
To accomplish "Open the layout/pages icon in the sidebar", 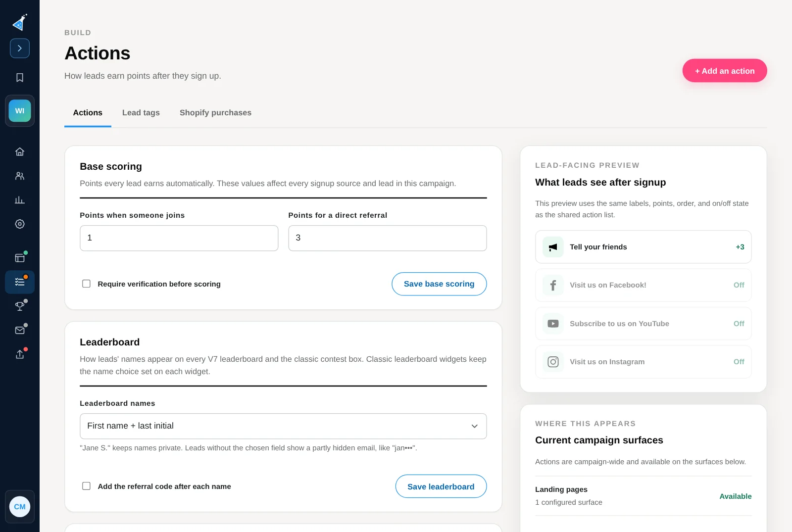I will tap(20, 258).
